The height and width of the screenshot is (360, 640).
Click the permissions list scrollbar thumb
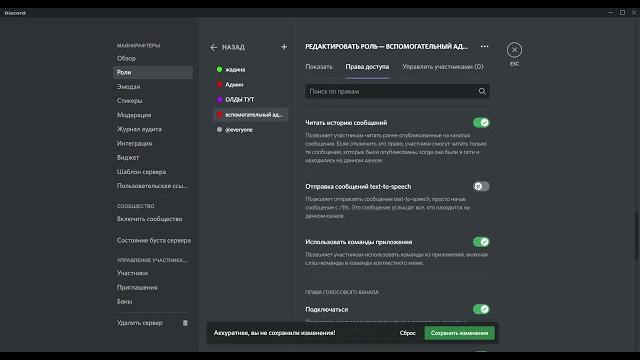pos(636,235)
